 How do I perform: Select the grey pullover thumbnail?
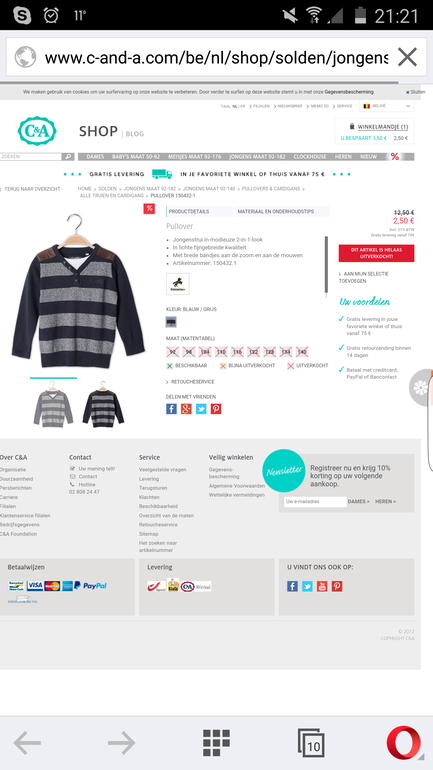click(x=53, y=404)
